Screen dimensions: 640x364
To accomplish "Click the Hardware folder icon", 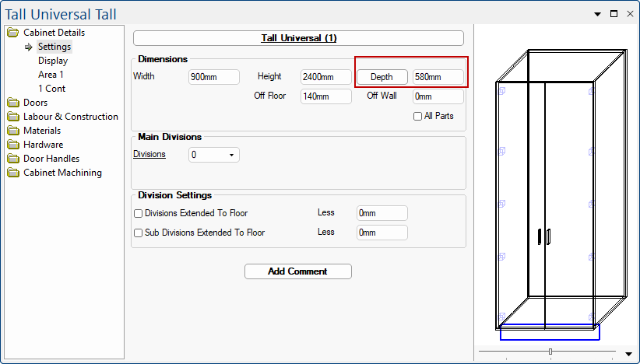I will pos(12,145).
